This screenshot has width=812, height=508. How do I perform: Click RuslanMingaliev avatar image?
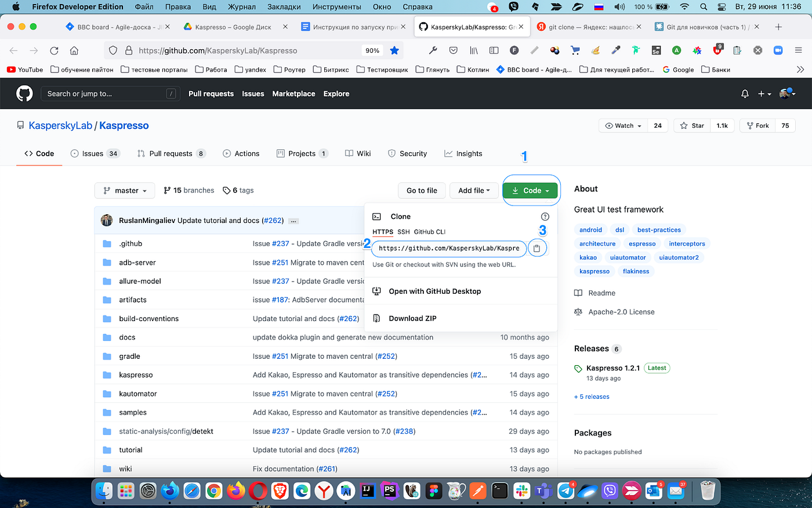[107, 220]
